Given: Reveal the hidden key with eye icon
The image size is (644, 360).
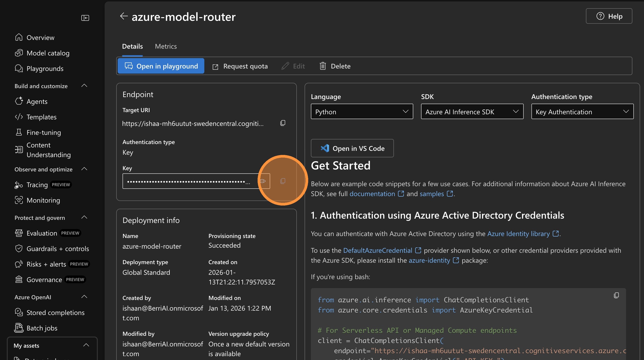Looking at the screenshot, I should click(x=263, y=181).
